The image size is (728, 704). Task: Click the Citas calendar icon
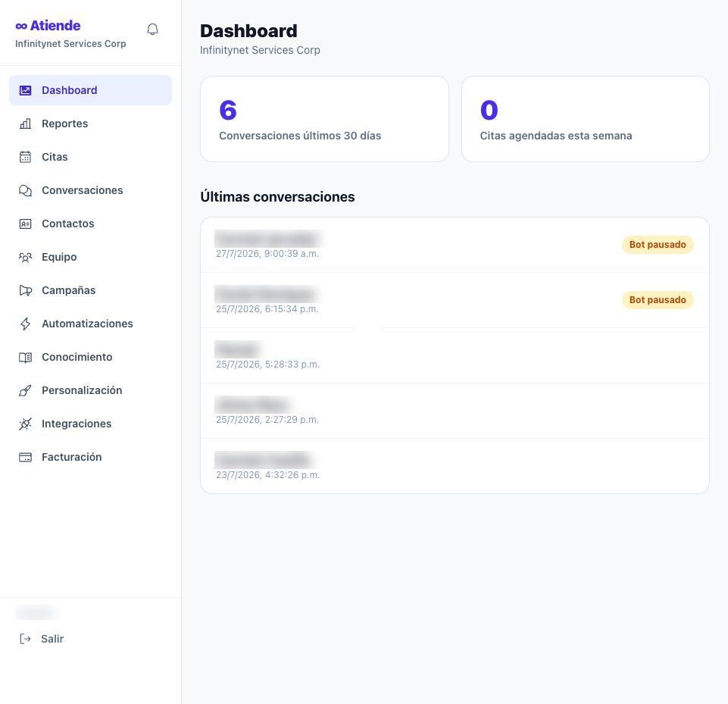point(25,157)
